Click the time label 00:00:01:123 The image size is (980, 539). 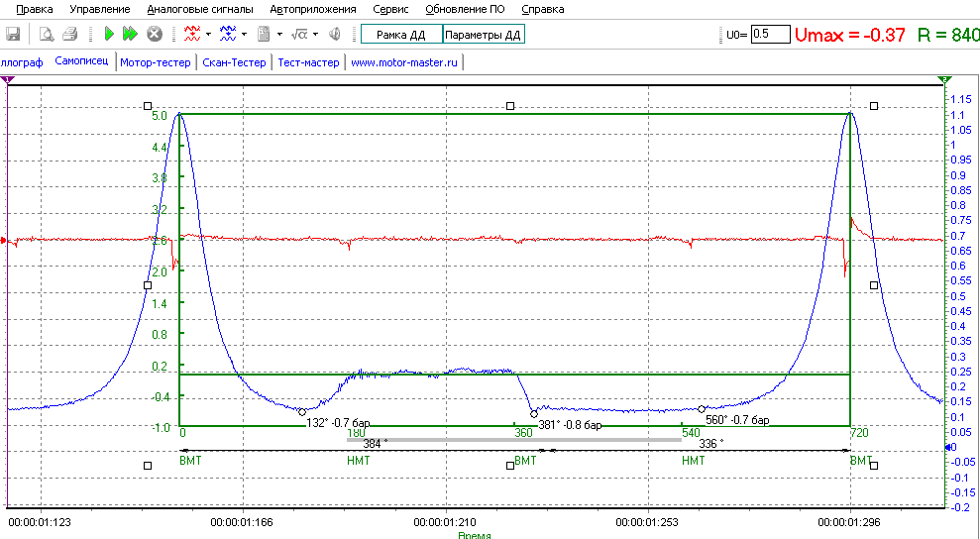(x=42, y=521)
